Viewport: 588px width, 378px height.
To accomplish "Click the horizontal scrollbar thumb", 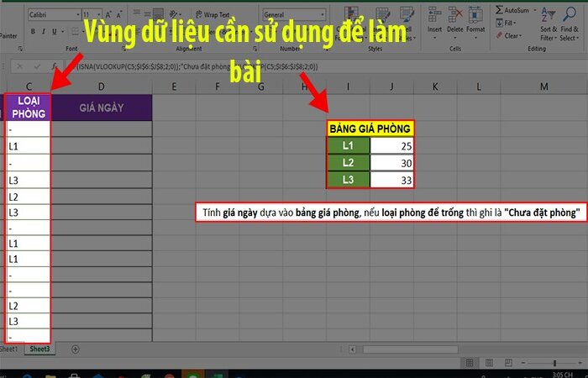I will pos(410,349).
